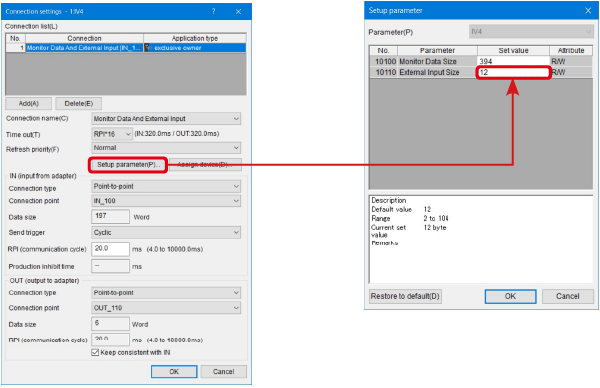Click the Add(A) button
Viewport: 600px width, 388px height.
(29, 104)
